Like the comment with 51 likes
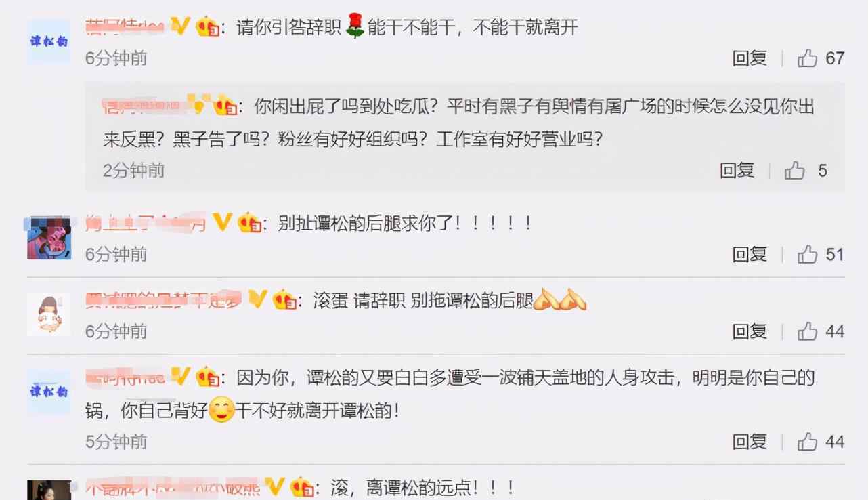 click(808, 254)
